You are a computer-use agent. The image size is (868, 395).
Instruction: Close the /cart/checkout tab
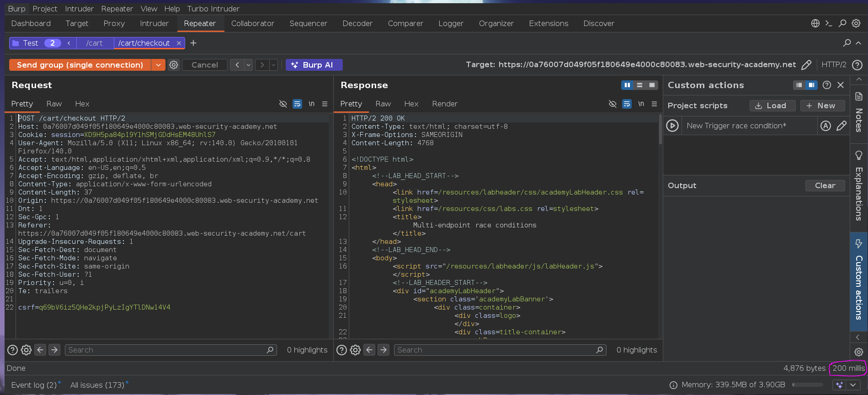(179, 43)
